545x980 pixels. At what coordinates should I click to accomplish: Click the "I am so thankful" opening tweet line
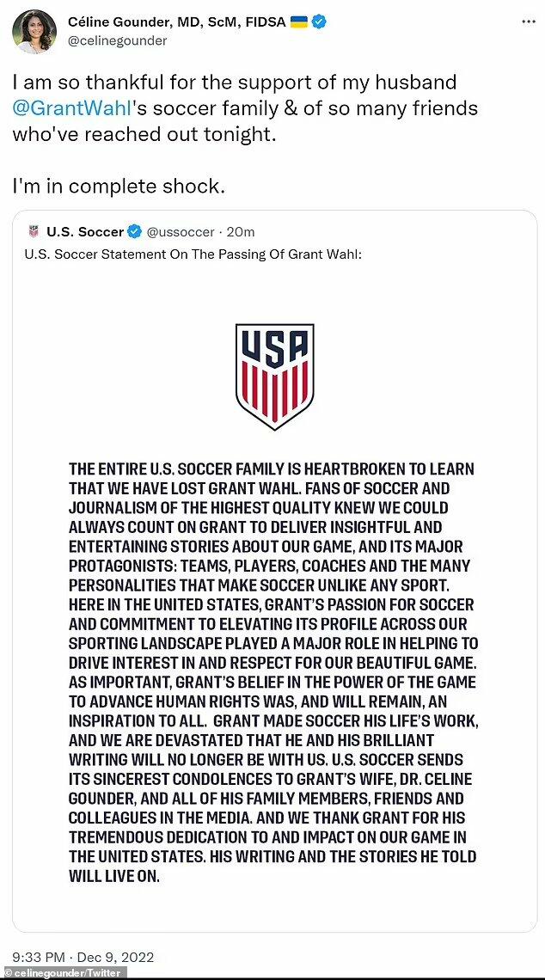pyautogui.click(x=234, y=83)
